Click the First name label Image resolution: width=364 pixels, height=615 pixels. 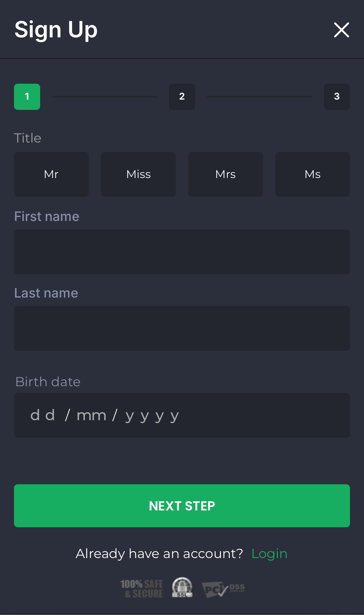point(47,216)
